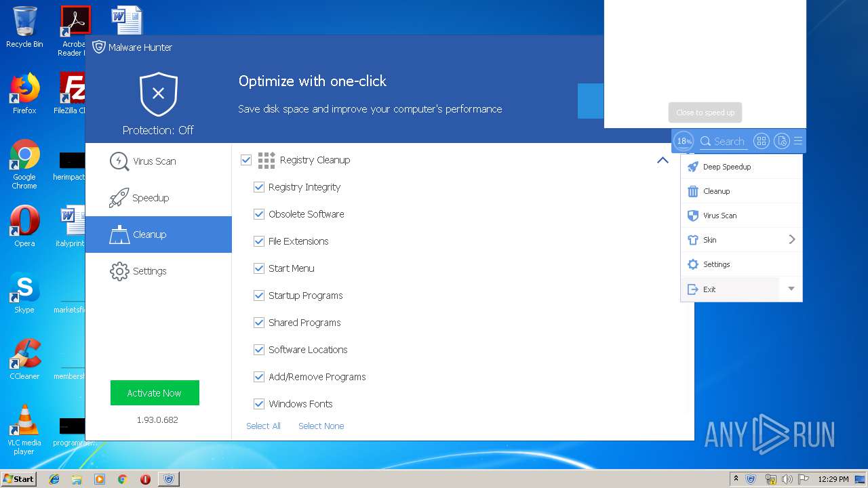Open the Skin submenu in the widget menu
The image size is (868, 488).
(741, 240)
